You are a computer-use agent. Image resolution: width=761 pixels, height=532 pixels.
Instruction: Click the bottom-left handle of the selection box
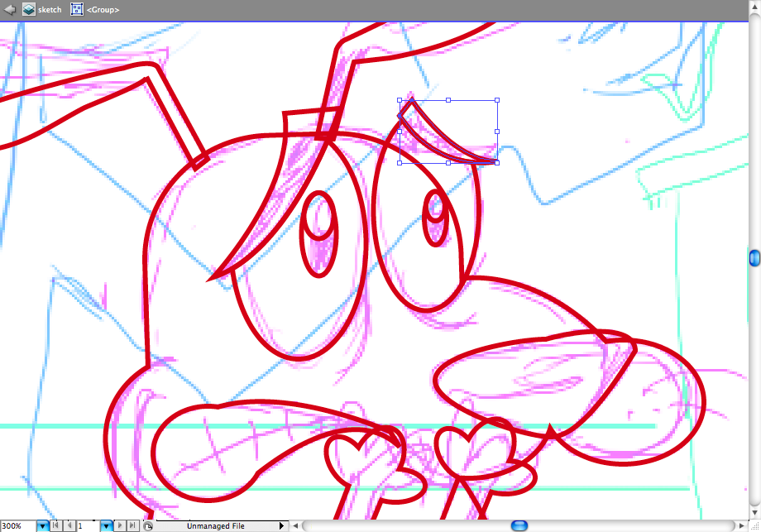coord(400,163)
